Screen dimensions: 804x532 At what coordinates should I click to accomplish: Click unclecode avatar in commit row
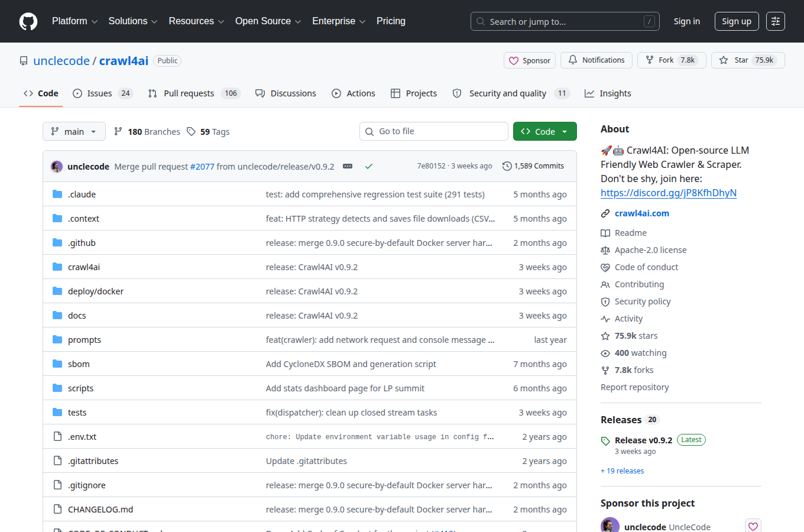click(x=57, y=167)
